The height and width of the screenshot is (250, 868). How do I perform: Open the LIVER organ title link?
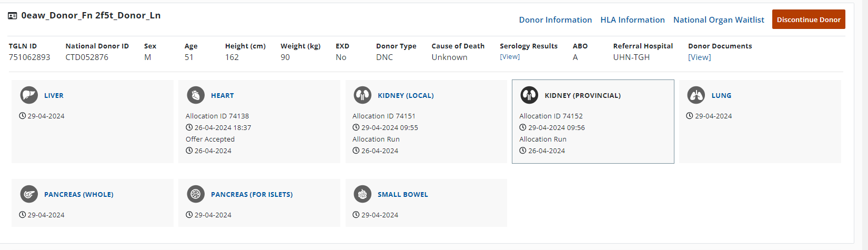[54, 96]
